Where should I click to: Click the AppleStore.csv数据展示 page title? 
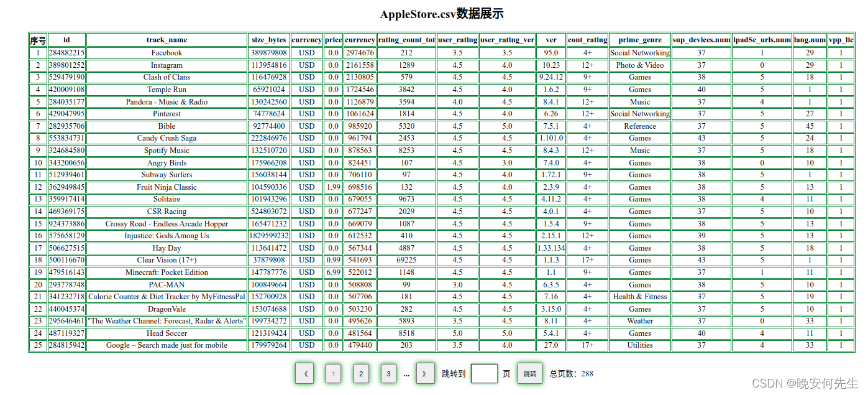pyautogui.click(x=442, y=14)
